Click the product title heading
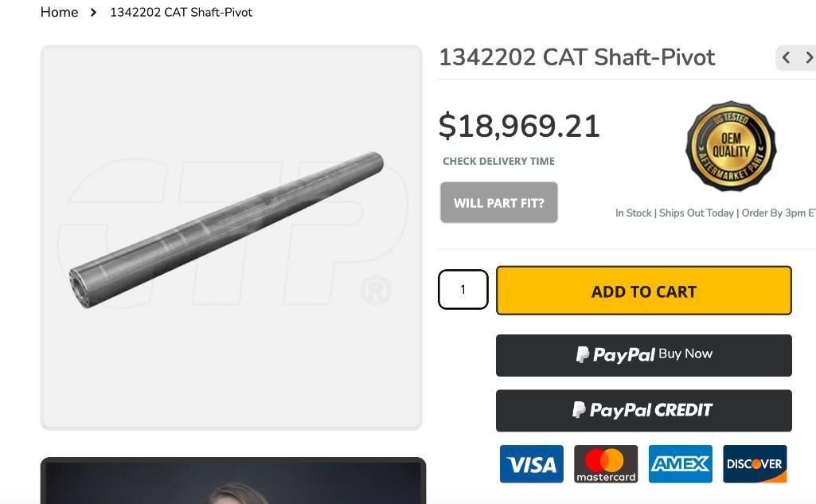Viewport: 816px width, 504px height. point(576,57)
